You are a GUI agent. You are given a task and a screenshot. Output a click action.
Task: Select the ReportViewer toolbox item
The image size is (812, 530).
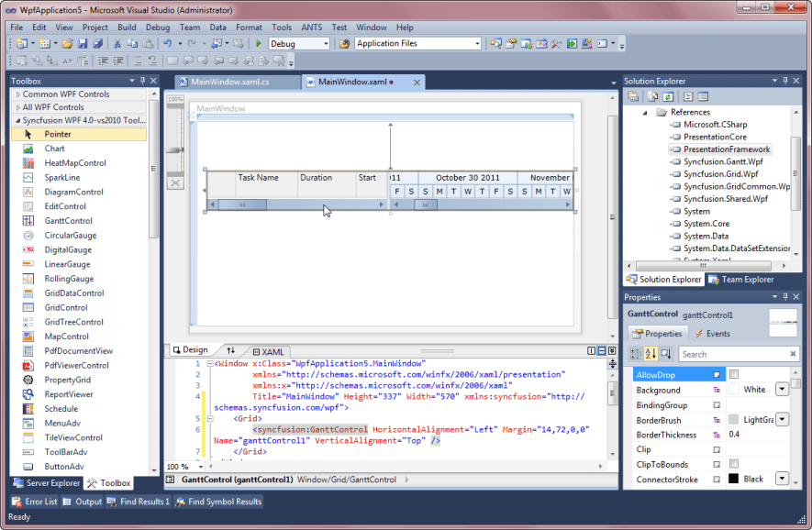click(69, 394)
